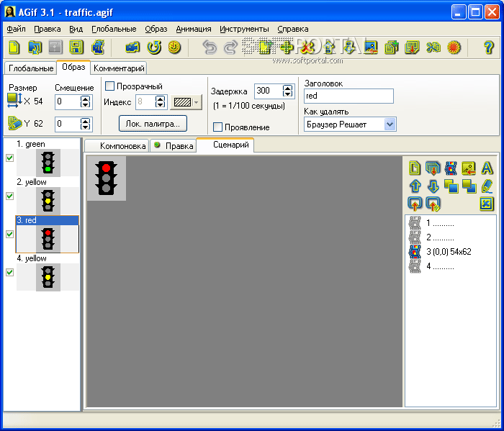
Task: Uncheck the checkbox beside the green frame
Action: 9,158
